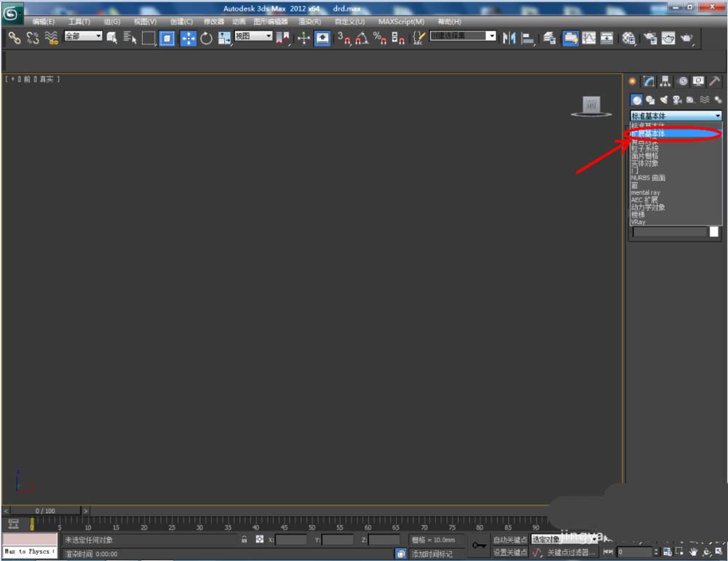The width and height of the screenshot is (728, 561).
Task: Open Select by Name list
Action: (x=130, y=38)
